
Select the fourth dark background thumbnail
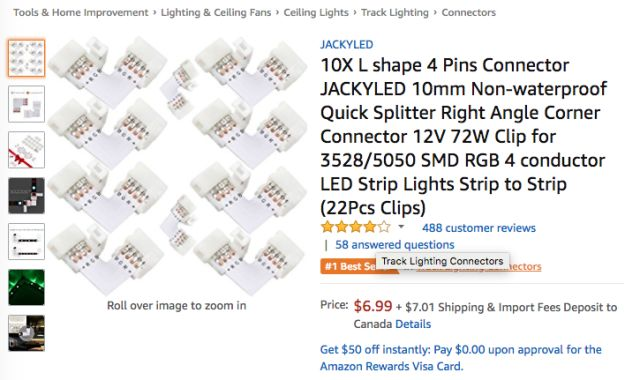coord(27,196)
